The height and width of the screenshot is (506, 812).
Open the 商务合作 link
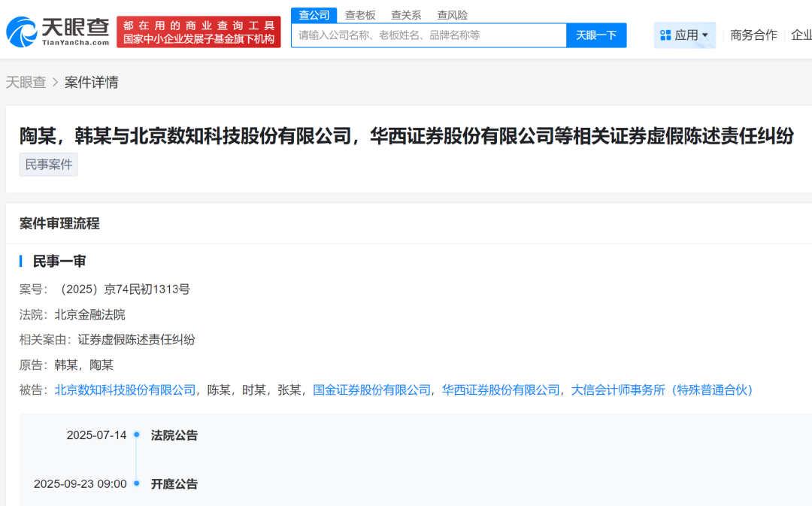753,35
